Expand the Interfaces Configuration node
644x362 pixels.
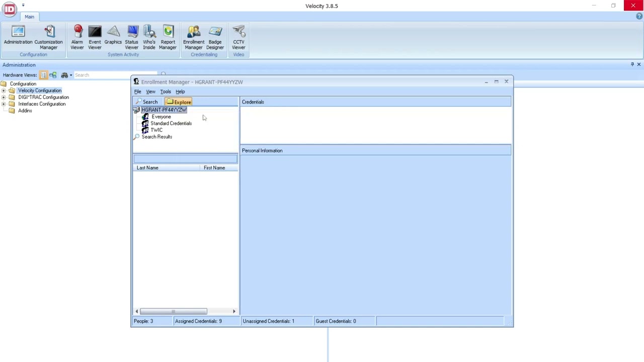pyautogui.click(x=4, y=104)
